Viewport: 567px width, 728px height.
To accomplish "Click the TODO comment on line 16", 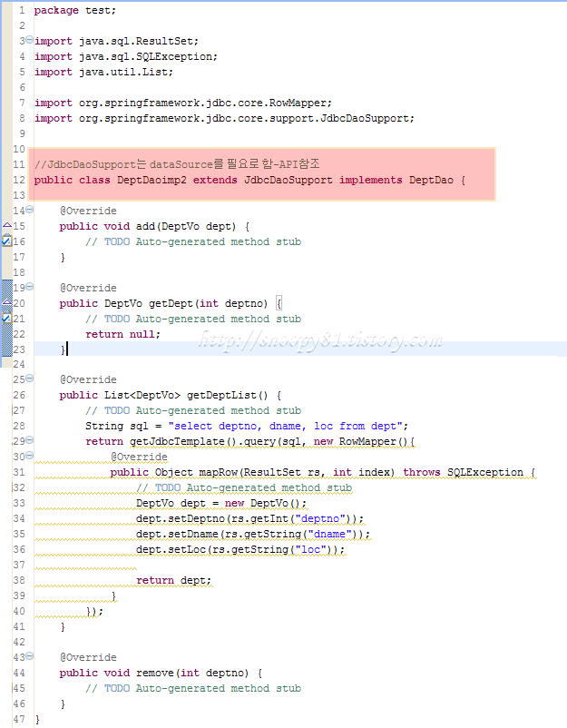I will click(193, 241).
